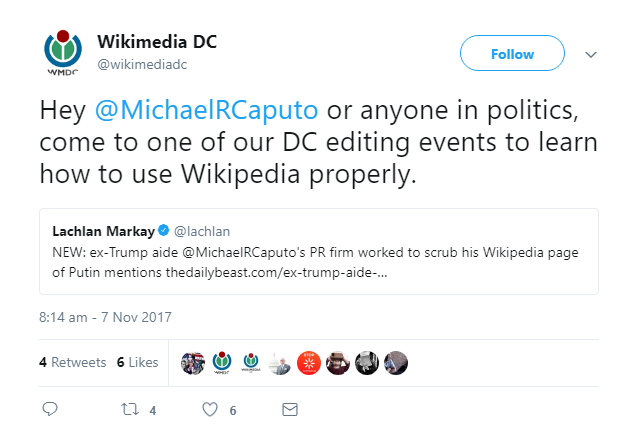638x447 pixels.
Task: Open the 8:14 am - 7 Nov 2017 timestamp
Action: pyautogui.click(x=106, y=317)
